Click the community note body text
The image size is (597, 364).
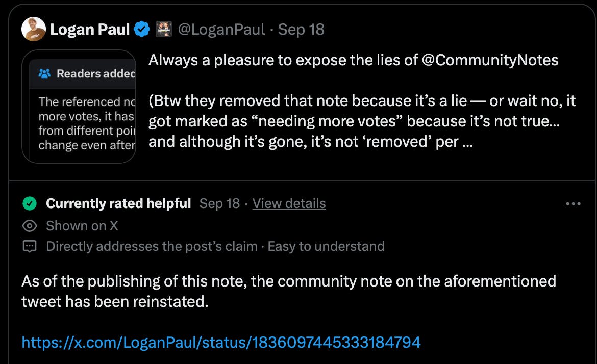click(x=288, y=291)
